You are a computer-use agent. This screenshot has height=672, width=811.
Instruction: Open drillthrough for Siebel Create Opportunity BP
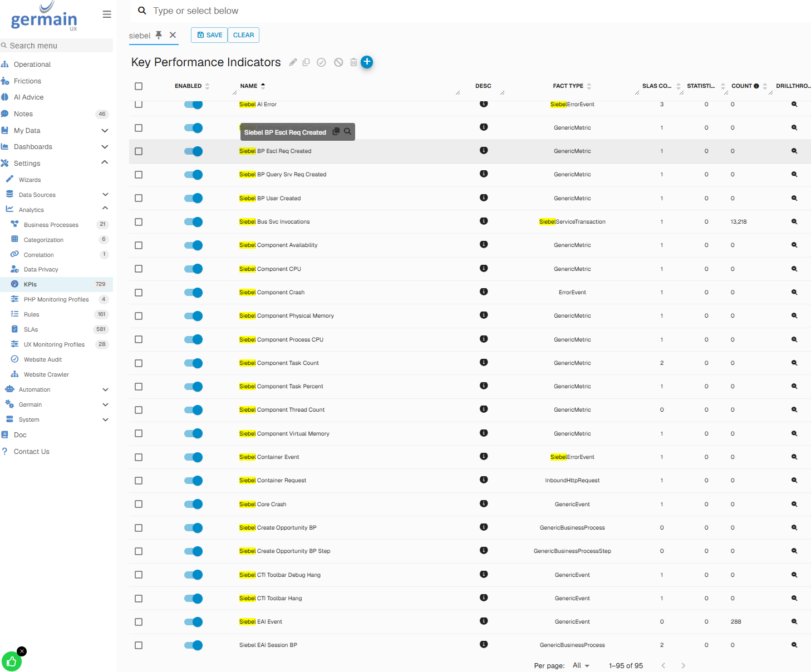click(x=794, y=528)
